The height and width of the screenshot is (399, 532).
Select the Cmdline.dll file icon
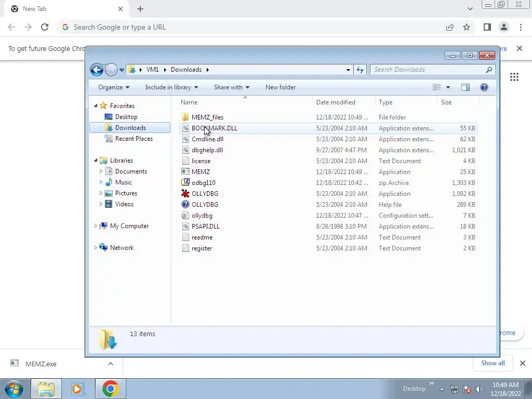[185, 139]
